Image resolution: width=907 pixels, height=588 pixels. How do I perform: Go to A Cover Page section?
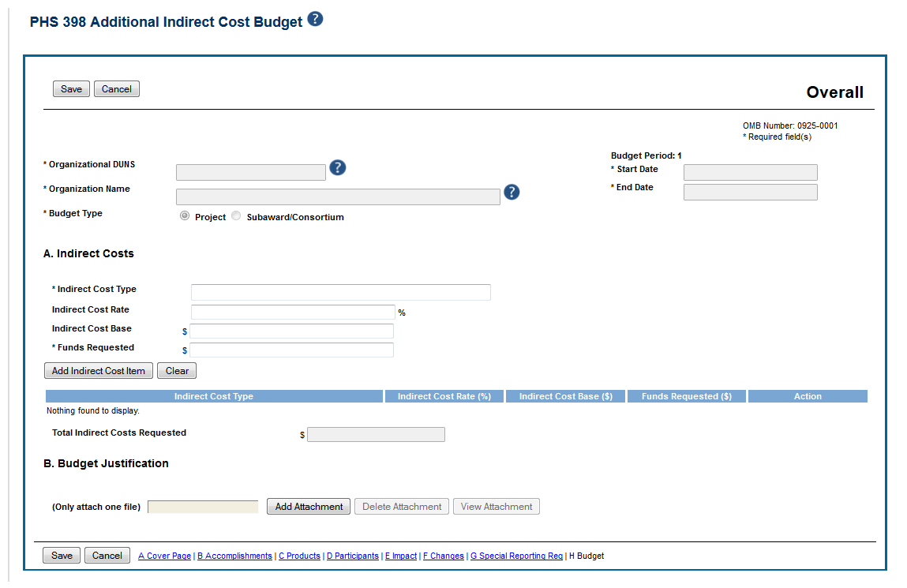[x=164, y=556]
